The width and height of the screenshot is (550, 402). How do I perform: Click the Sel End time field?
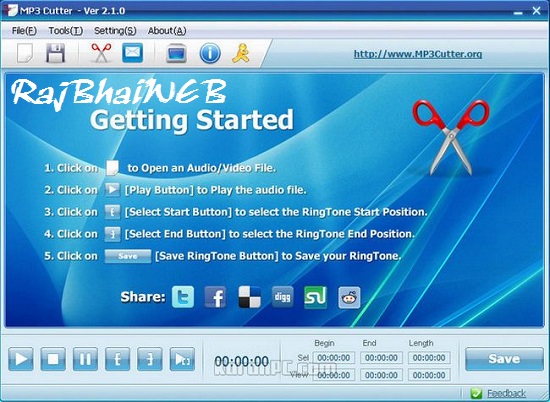coord(381,358)
